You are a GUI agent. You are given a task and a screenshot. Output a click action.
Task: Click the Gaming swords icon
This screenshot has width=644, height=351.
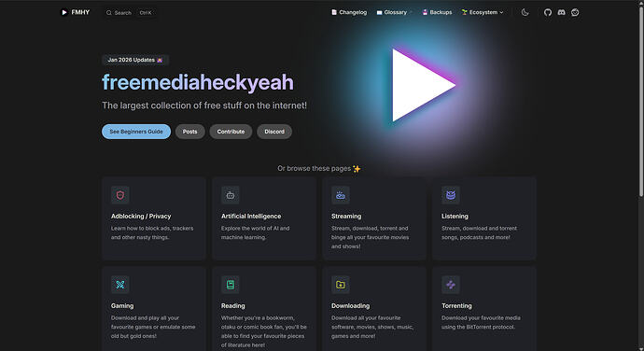pyautogui.click(x=119, y=285)
